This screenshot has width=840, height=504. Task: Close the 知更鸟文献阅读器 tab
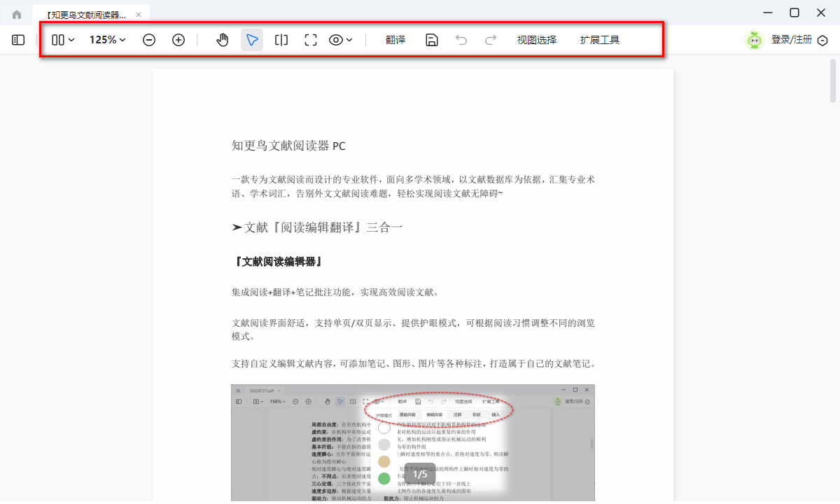pos(139,15)
